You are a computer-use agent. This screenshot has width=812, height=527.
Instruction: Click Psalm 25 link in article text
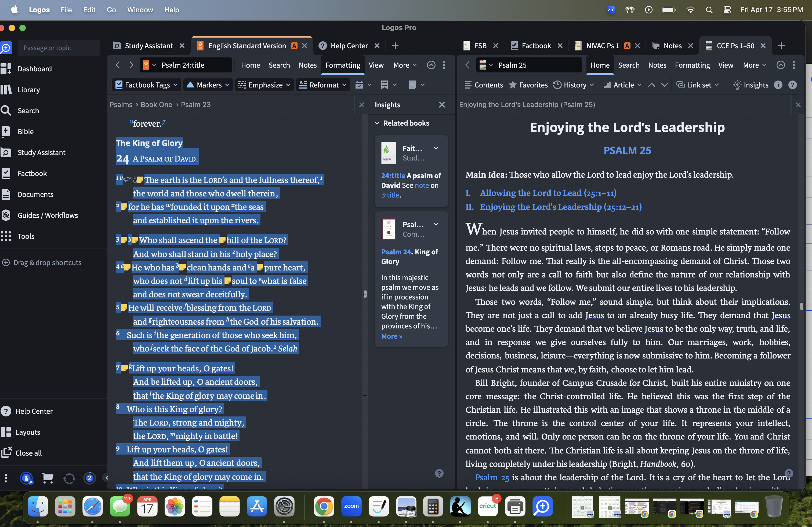(x=492, y=477)
